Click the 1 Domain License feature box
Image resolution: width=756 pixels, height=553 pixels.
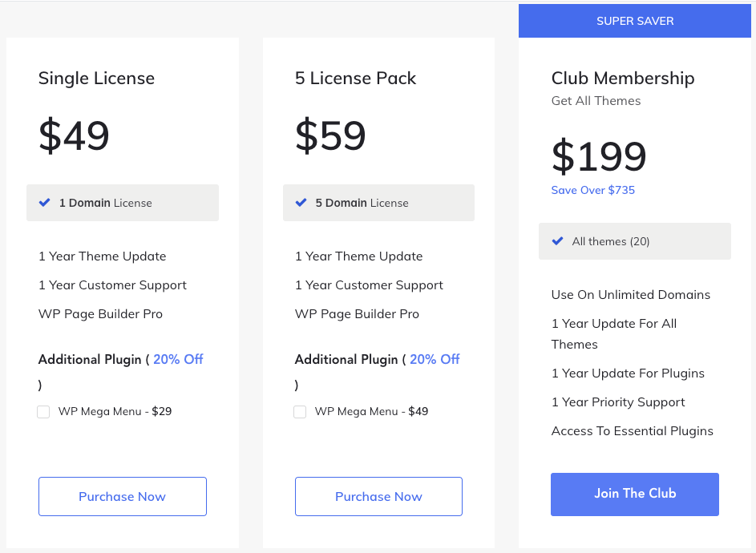[123, 203]
